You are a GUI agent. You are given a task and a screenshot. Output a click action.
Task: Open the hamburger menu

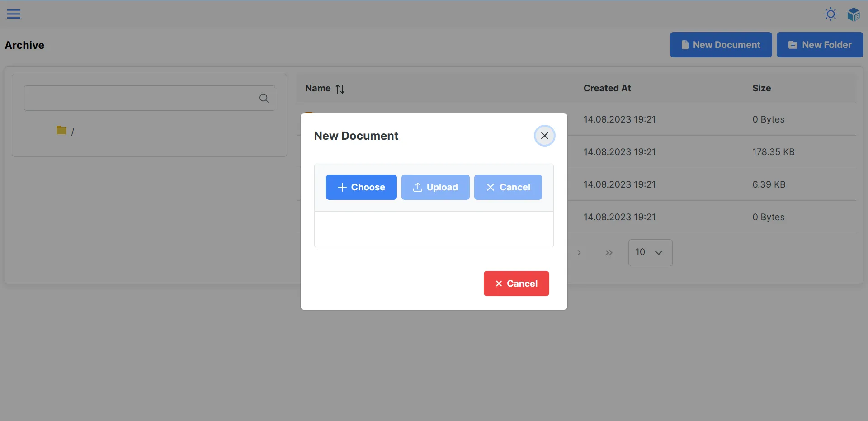[x=14, y=14]
